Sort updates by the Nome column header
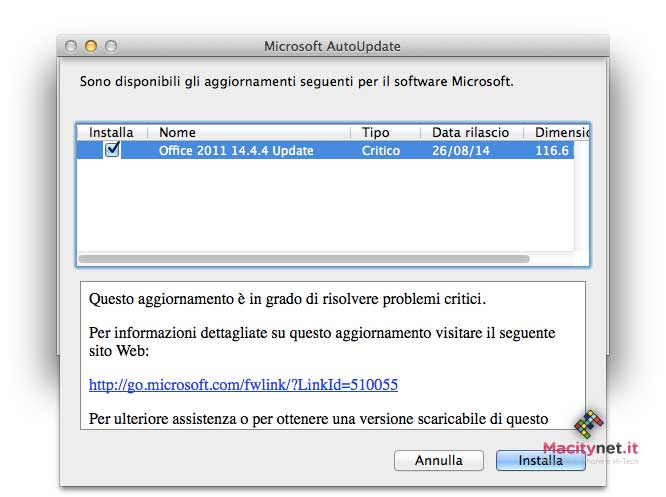This screenshot has width=666, height=497. tap(177, 132)
